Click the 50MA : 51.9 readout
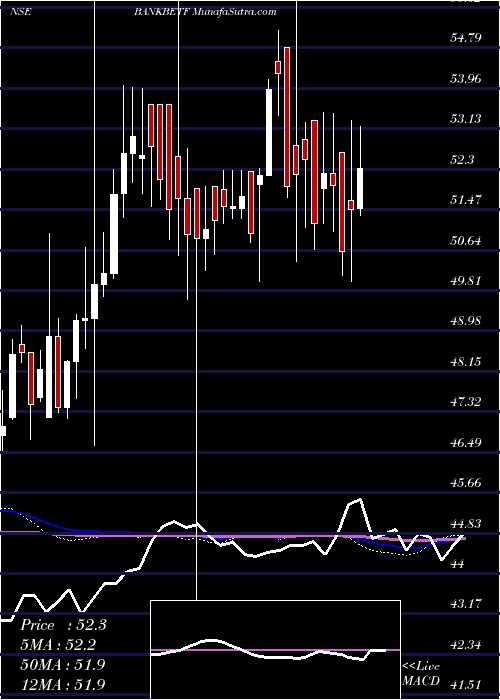 [63, 665]
